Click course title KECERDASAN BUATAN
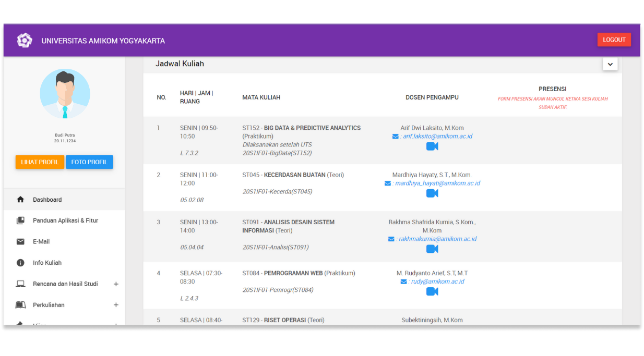Image resolution: width=644 pixels, height=356 pixels. click(294, 175)
